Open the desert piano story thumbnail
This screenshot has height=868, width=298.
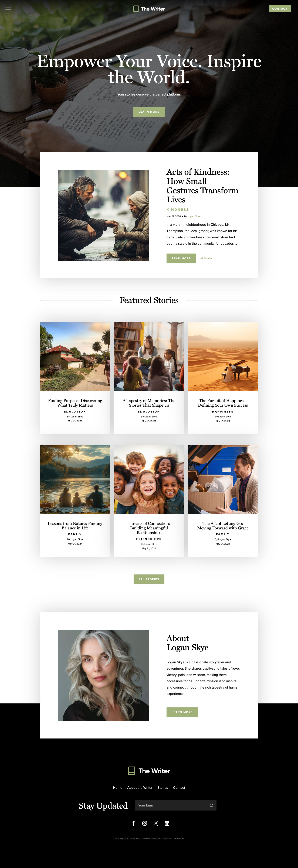(223, 356)
